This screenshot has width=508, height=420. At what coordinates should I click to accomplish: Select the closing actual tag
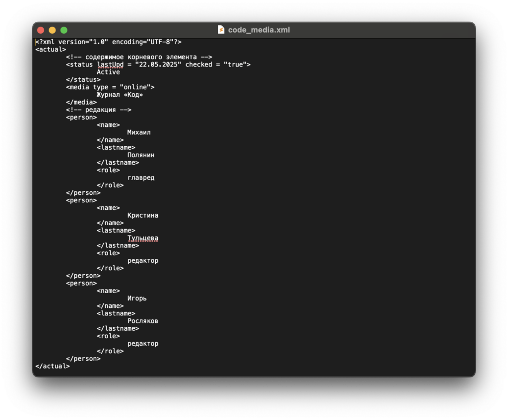click(x=52, y=365)
